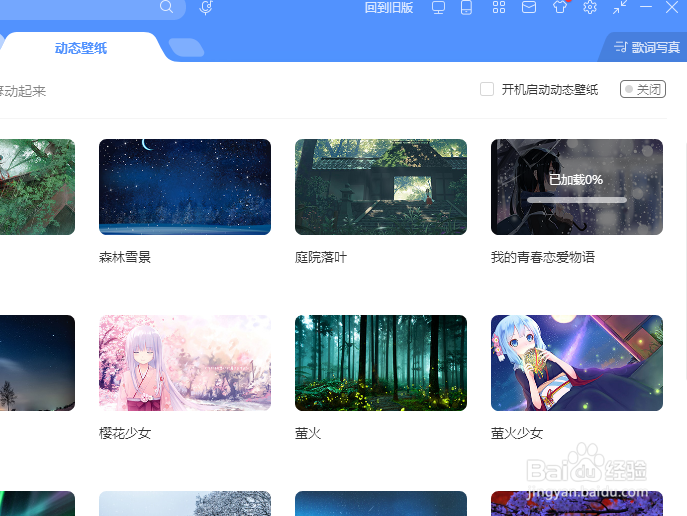Image resolution: width=687 pixels, height=516 pixels.
Task: Click the 萤火 title text
Action: [308, 433]
